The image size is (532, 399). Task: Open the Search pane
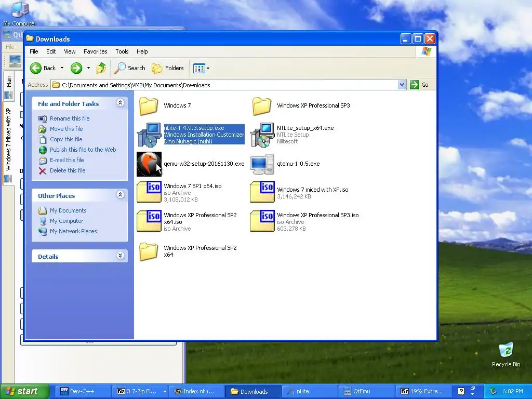coord(129,68)
